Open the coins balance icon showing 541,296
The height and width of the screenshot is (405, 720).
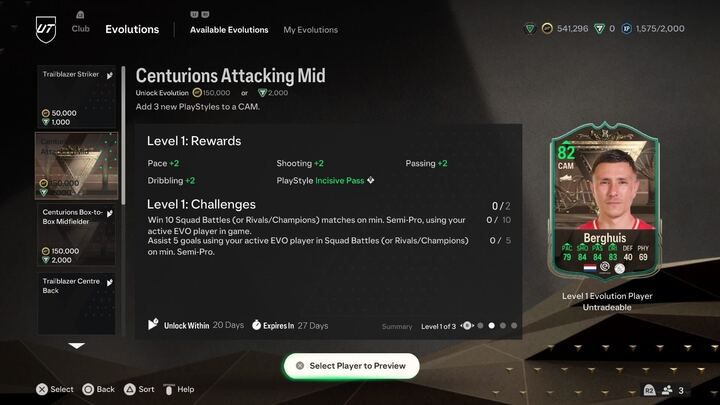coord(547,28)
